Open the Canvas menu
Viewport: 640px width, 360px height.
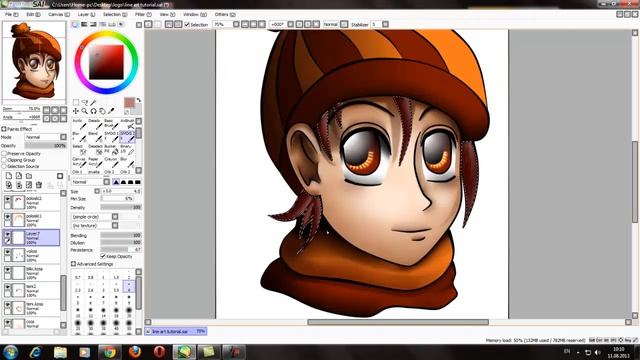(59, 14)
